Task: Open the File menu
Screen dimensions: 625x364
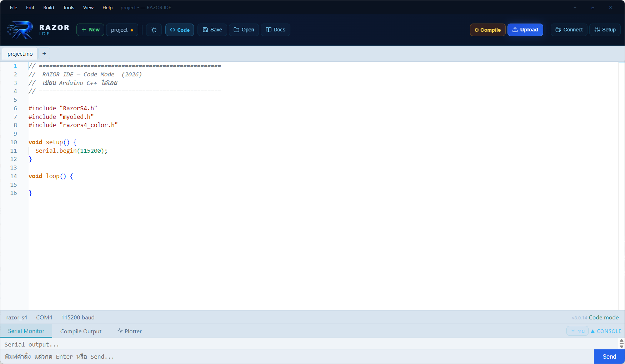Action: (x=14, y=7)
